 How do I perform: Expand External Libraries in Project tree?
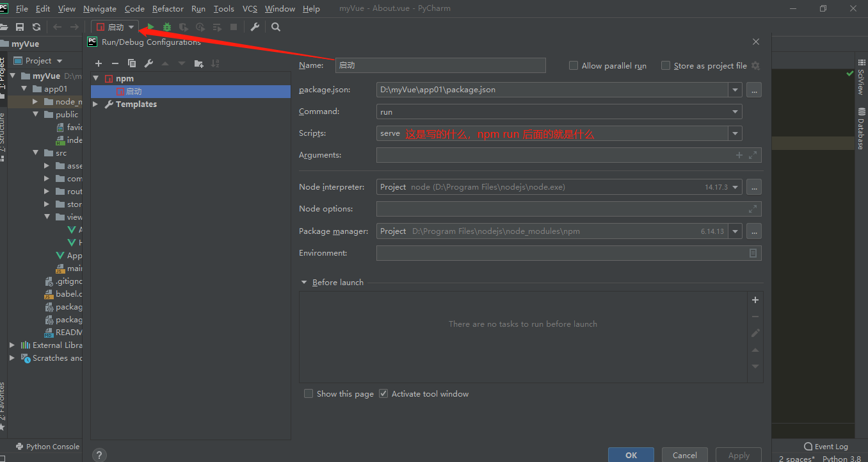tap(12, 345)
